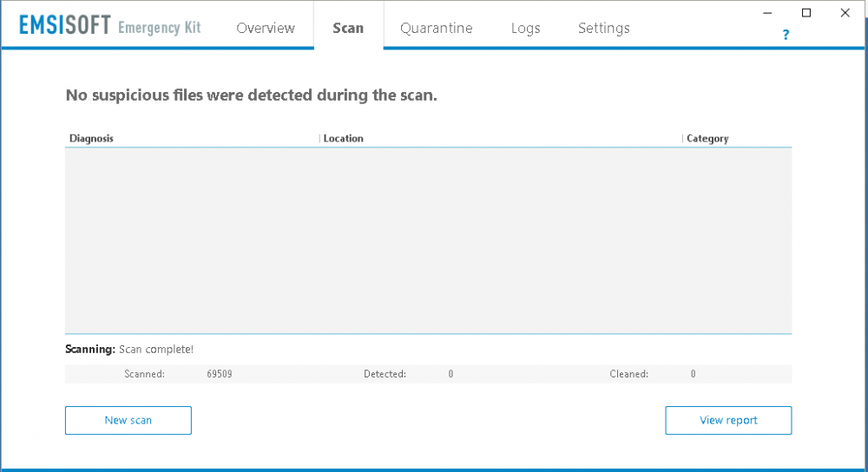Click the Detected count value
Image resolution: width=868 pixels, height=472 pixels.
450,374
